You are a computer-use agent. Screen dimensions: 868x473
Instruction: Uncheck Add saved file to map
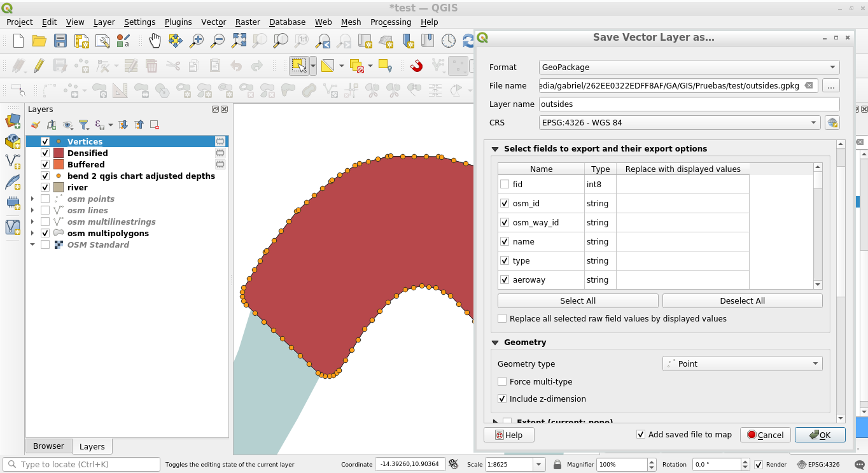pos(641,434)
